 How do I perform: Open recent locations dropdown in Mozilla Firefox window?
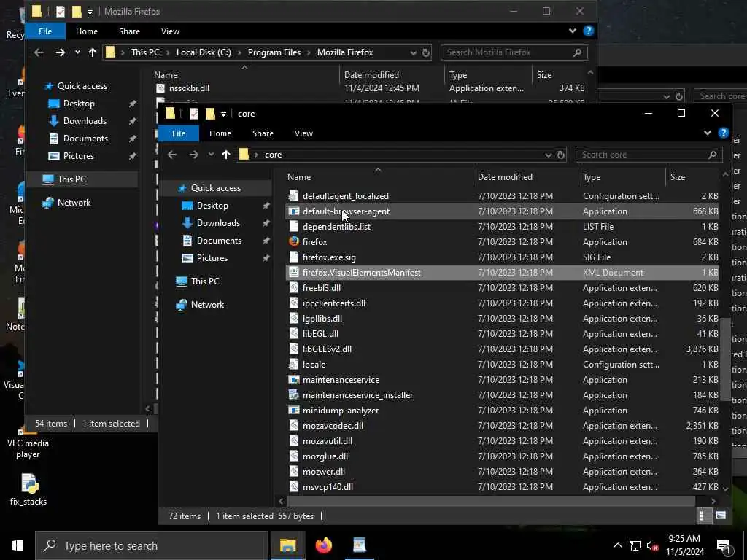pos(77,52)
